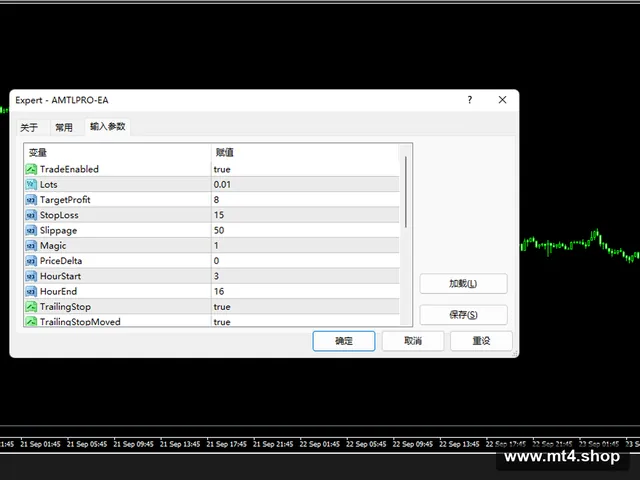Click the HourEnd value 16
This screenshot has height=480, width=640.
[219, 291]
